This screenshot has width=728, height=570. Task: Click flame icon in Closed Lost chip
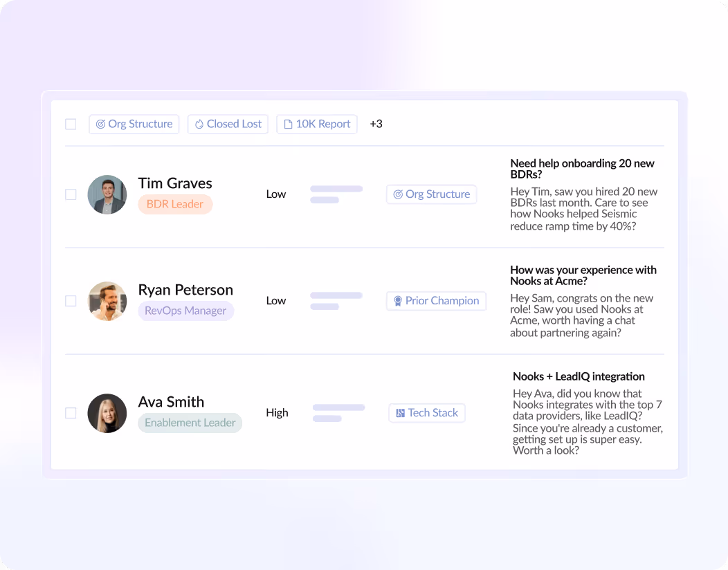(x=199, y=125)
